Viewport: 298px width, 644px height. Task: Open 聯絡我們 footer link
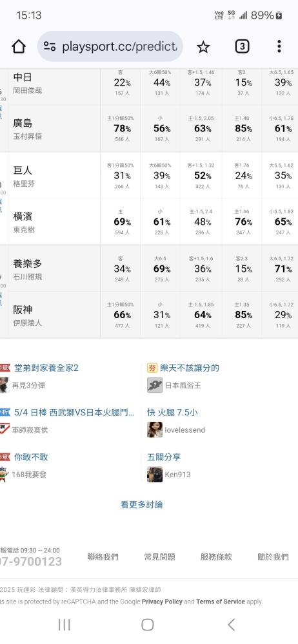(103, 556)
